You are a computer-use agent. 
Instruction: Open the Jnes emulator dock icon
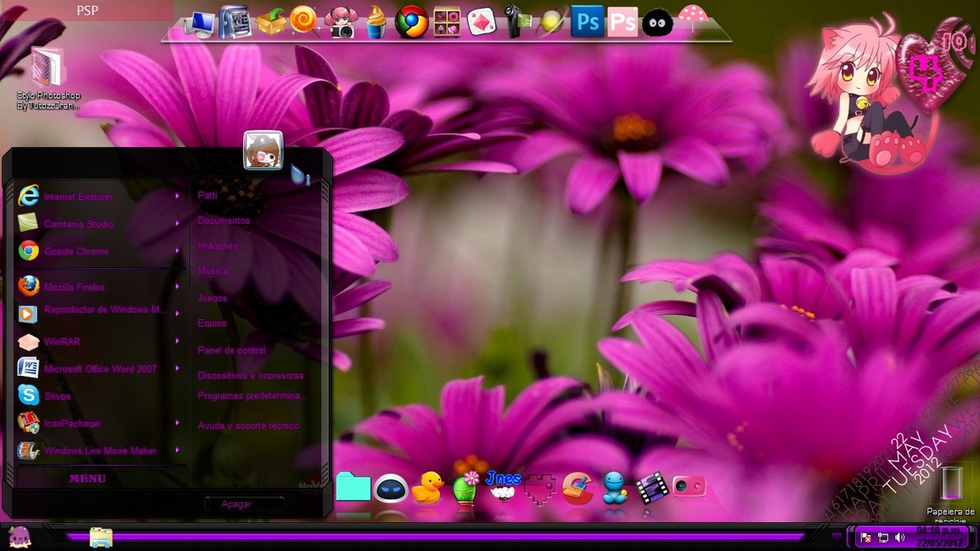point(502,486)
